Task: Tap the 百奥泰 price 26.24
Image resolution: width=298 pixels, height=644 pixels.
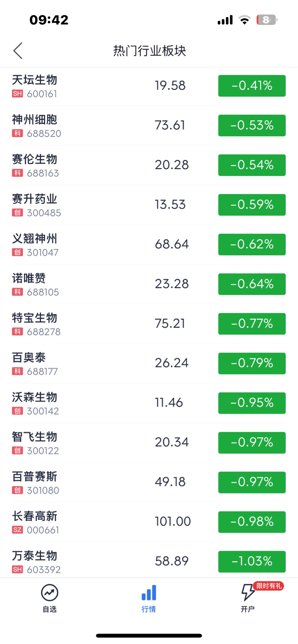Action: tap(172, 363)
